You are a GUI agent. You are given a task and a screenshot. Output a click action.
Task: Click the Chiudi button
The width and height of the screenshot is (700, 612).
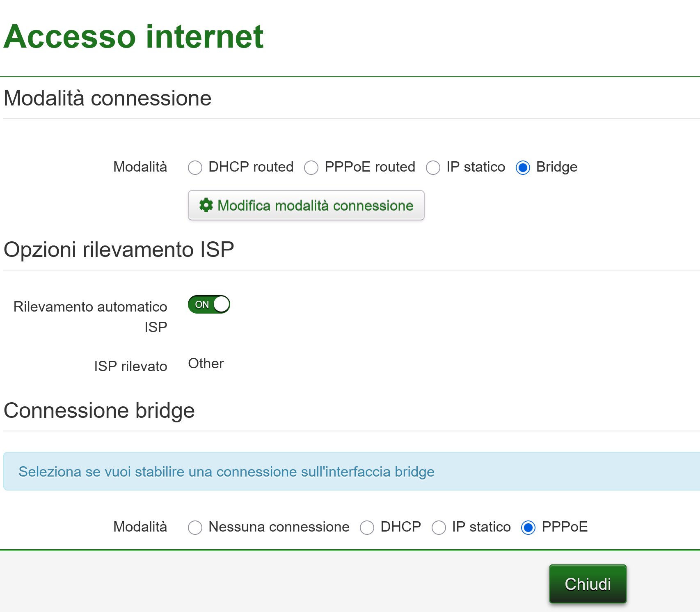click(588, 584)
